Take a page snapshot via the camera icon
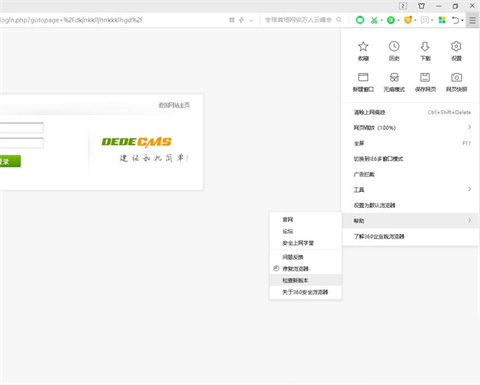Viewport: 480px width, 385px height. [x=456, y=77]
